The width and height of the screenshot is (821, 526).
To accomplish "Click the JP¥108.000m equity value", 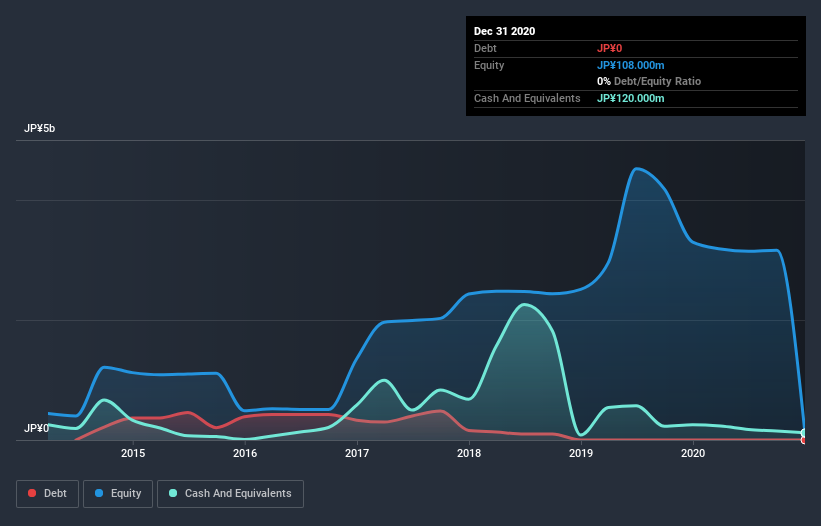I will 630,65.
